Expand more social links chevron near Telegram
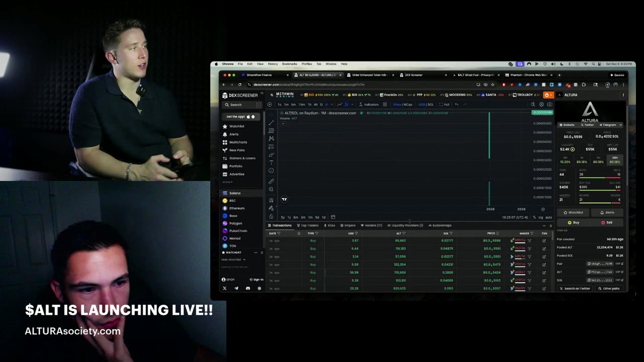 [620, 125]
